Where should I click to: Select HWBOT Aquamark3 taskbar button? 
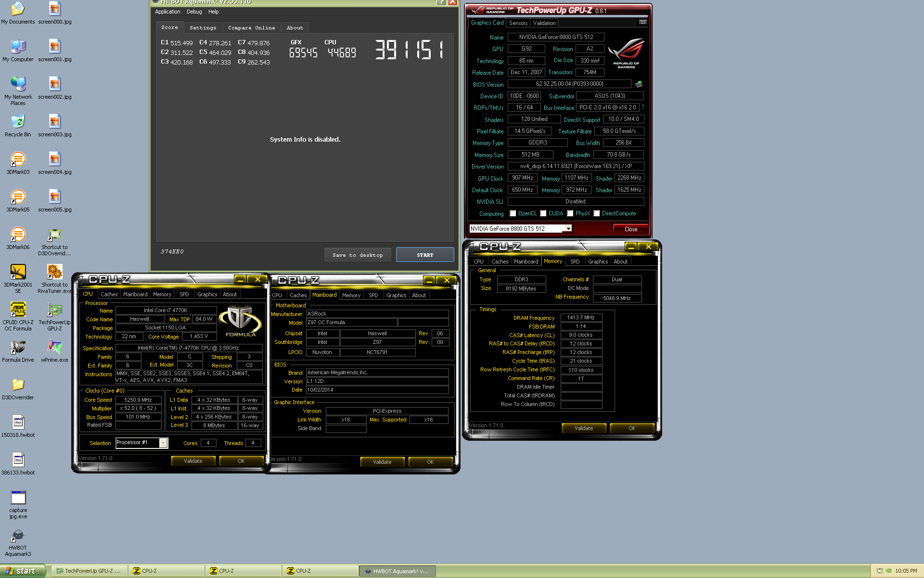(x=397, y=571)
